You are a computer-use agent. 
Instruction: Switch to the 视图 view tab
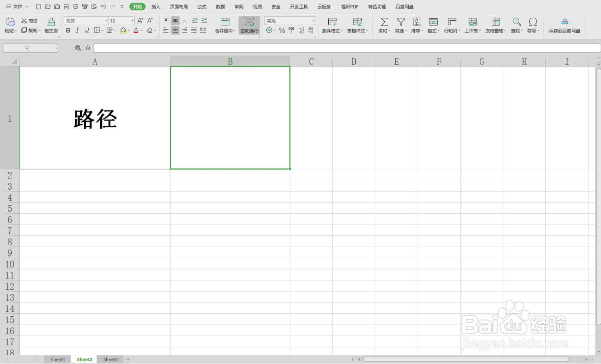click(257, 7)
